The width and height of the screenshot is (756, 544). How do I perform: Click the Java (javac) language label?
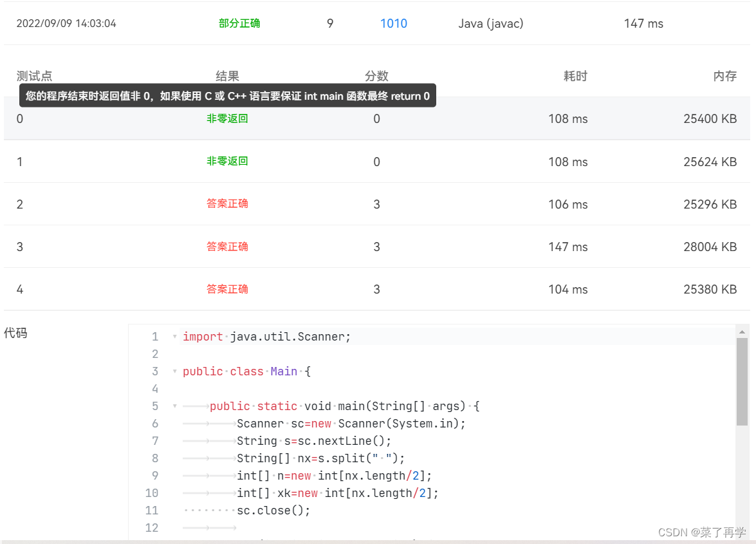click(x=490, y=23)
